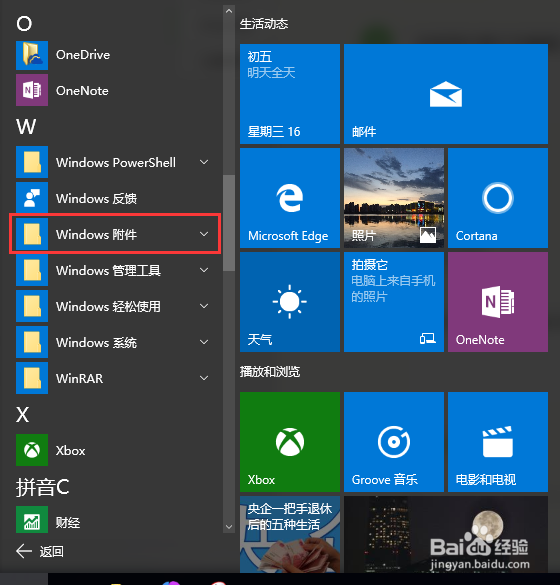Click the OneNote icon in app list
This screenshot has height=585, width=560.
(32, 90)
